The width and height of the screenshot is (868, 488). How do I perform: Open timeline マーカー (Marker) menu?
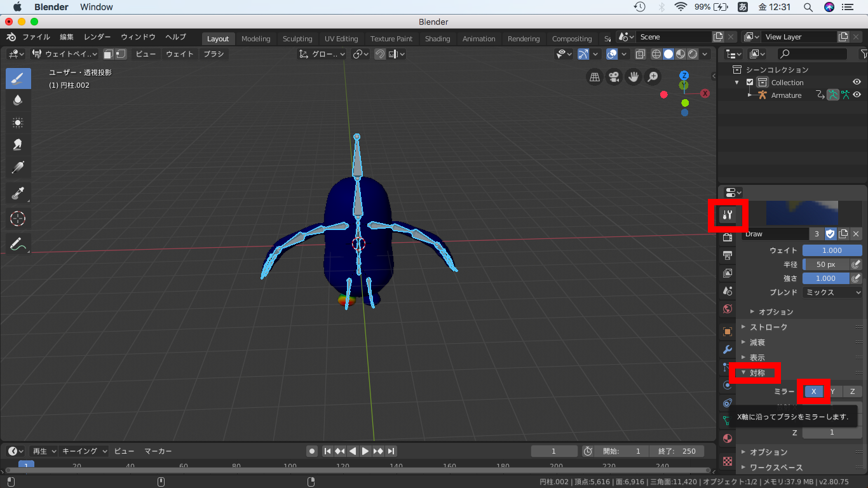click(x=158, y=451)
